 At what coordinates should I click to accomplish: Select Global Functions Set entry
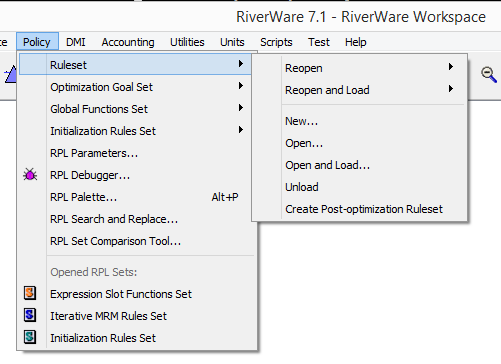tap(135, 109)
